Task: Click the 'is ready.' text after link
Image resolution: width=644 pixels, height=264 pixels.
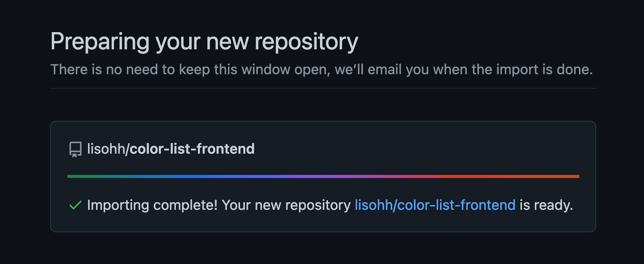Action: coord(546,205)
